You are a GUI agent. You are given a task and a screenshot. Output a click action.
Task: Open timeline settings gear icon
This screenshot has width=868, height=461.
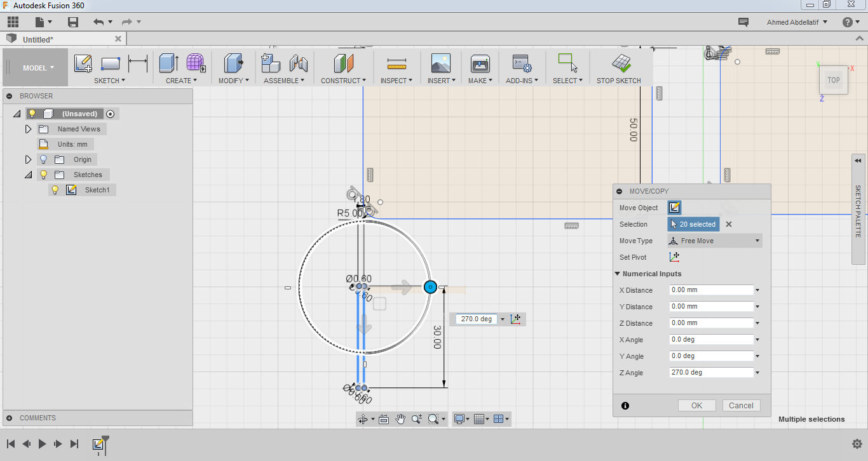[857, 444]
